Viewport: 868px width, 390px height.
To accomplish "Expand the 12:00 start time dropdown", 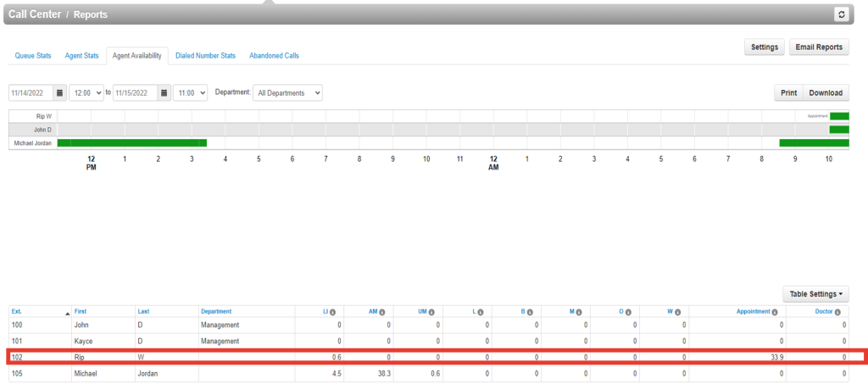I will (x=86, y=92).
